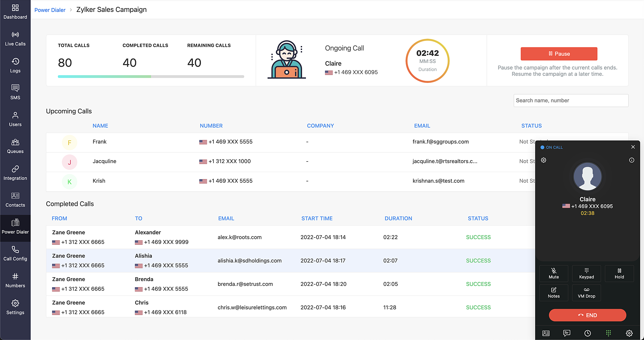Open the chat icon in the dialer
Viewport: 644px width, 340px height.
(x=566, y=333)
